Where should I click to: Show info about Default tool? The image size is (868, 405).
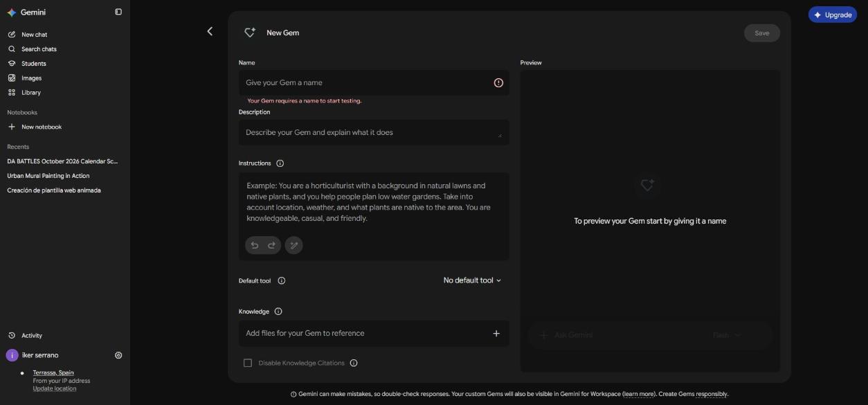pos(281,280)
